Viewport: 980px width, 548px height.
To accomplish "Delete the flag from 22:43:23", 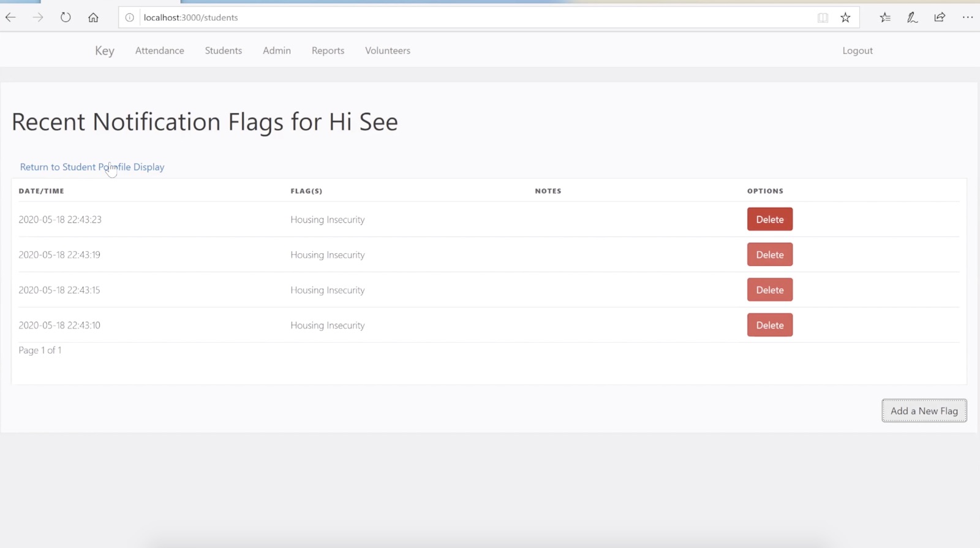I will [769, 219].
